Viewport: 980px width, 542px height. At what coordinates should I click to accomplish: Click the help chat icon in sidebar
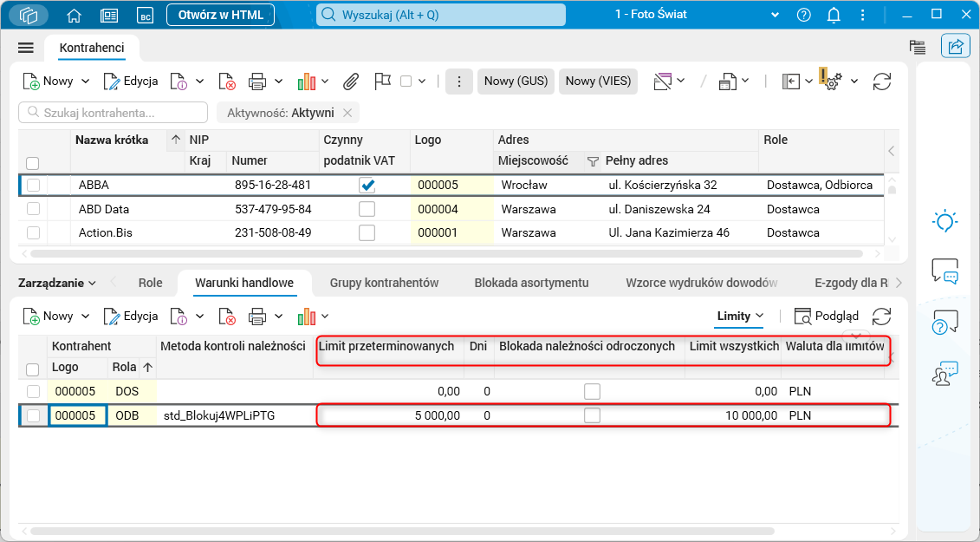tap(944, 323)
